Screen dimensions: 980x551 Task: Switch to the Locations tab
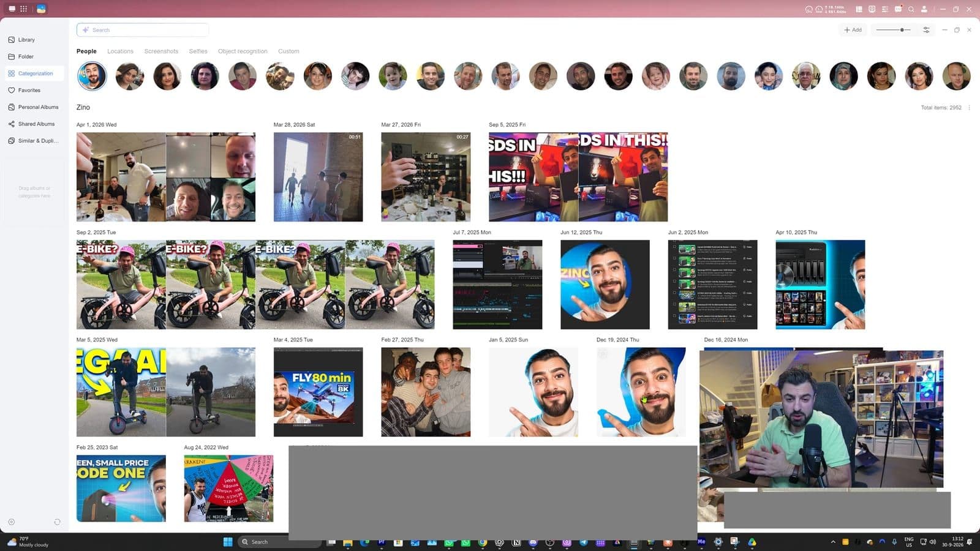[120, 51]
